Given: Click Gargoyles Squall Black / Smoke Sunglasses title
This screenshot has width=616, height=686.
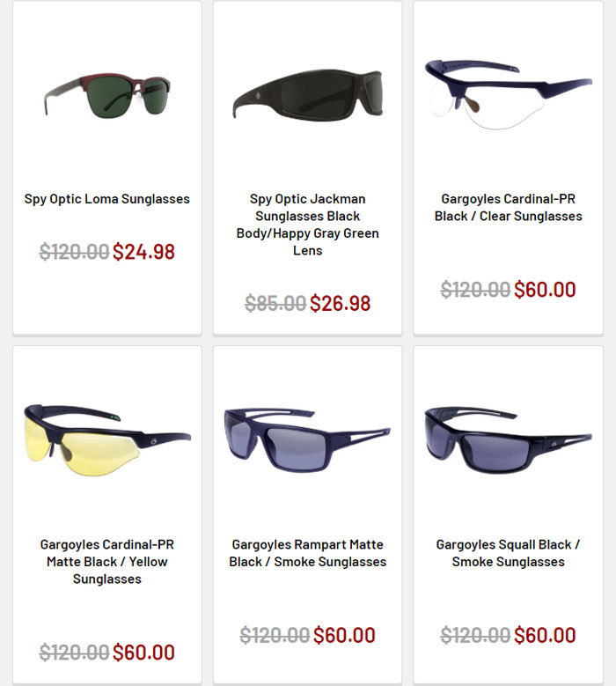Looking at the screenshot, I should click(x=508, y=553).
